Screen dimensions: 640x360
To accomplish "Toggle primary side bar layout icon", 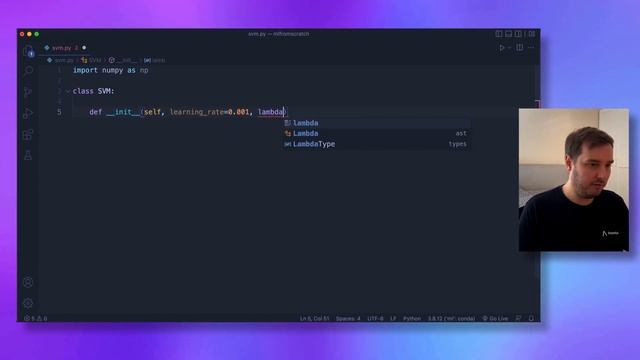I will pyautogui.click(x=499, y=34).
